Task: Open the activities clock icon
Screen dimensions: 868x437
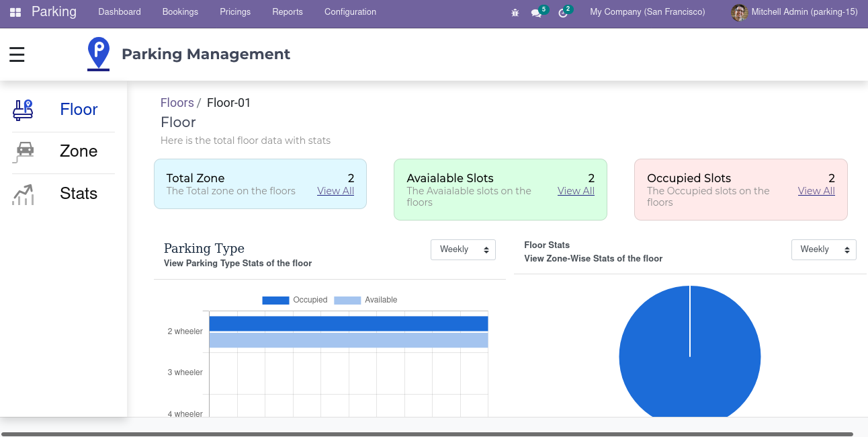Action: point(563,12)
